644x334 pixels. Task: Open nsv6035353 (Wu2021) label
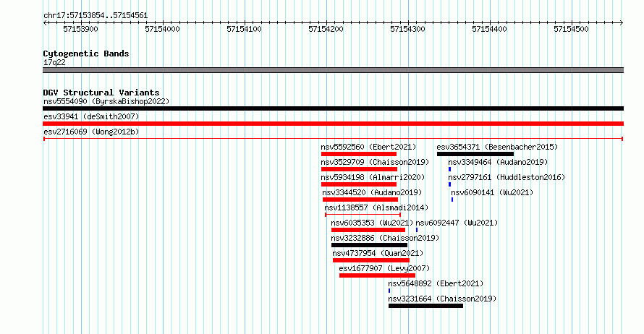(372, 223)
